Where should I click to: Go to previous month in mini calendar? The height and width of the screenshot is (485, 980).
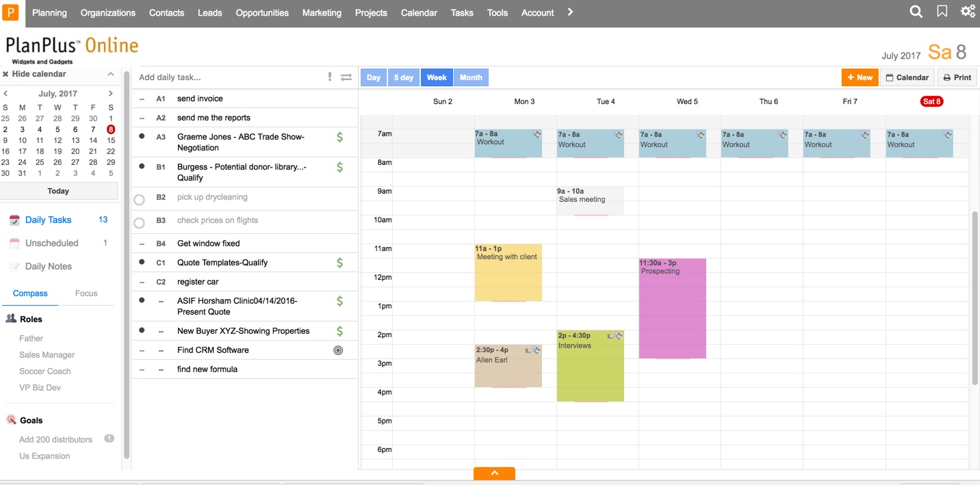pos(5,94)
